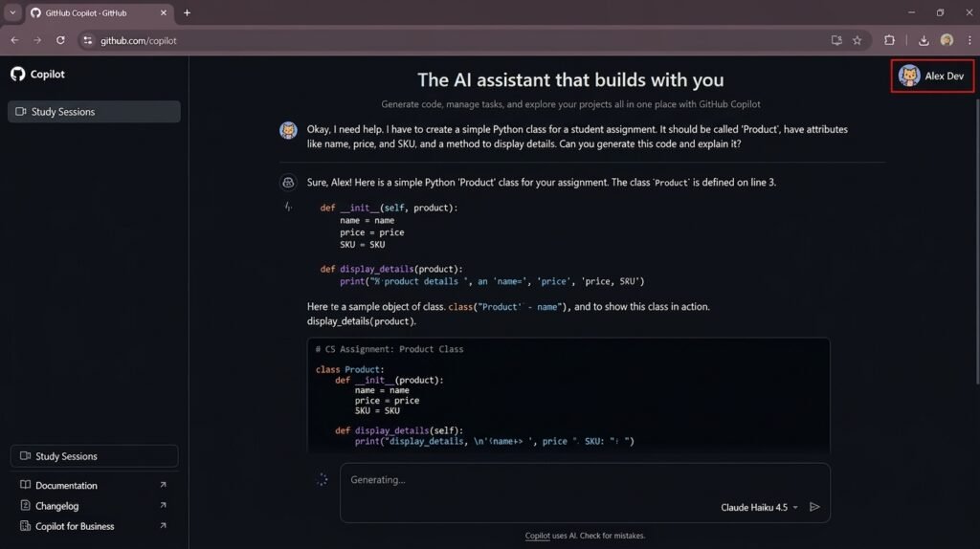Open the Alex Dev profile menu
980x549 pixels.
pyautogui.click(x=932, y=77)
